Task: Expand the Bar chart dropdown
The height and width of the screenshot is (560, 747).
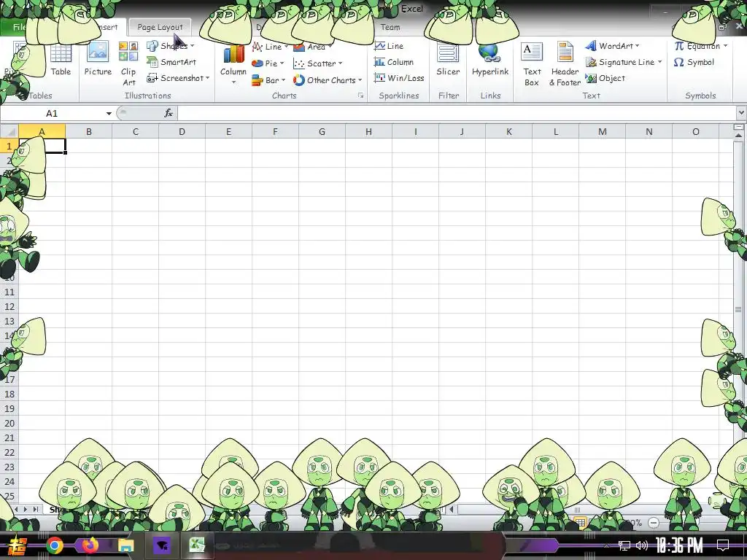Action: point(268,80)
